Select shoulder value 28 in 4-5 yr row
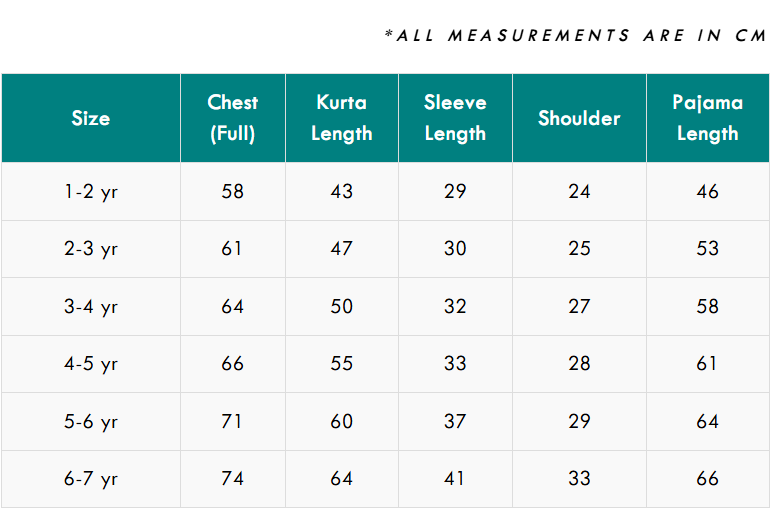Image resolution: width=770 pixels, height=513 pixels. 579,364
